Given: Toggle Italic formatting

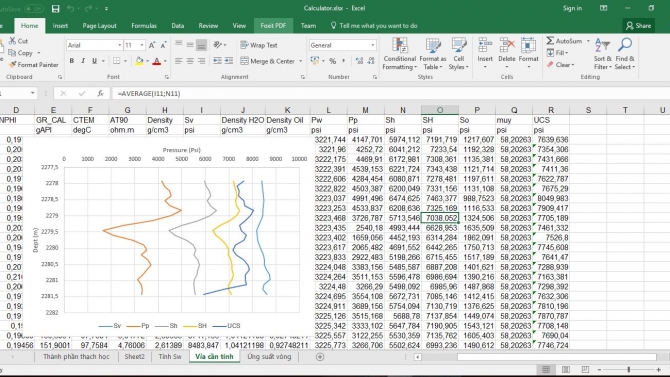Looking at the screenshot, I should click(83, 61).
